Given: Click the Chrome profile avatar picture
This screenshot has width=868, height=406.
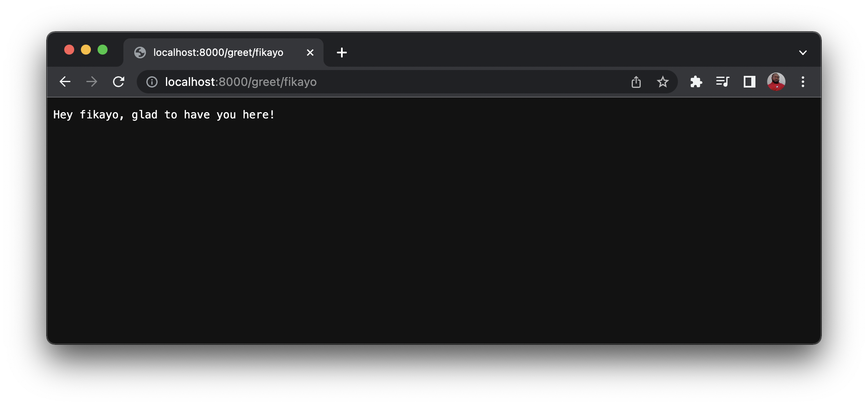Looking at the screenshot, I should pos(776,82).
